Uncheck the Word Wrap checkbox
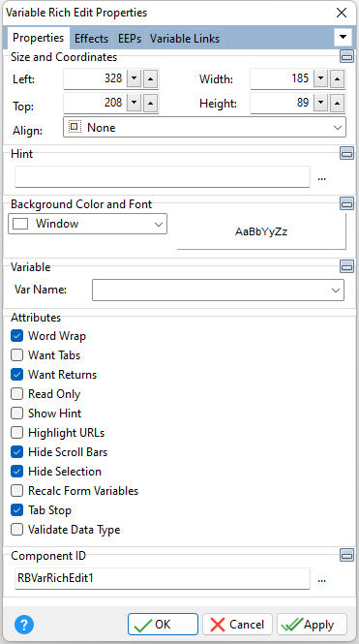Image resolution: width=359 pixels, height=644 pixels. coord(16,335)
